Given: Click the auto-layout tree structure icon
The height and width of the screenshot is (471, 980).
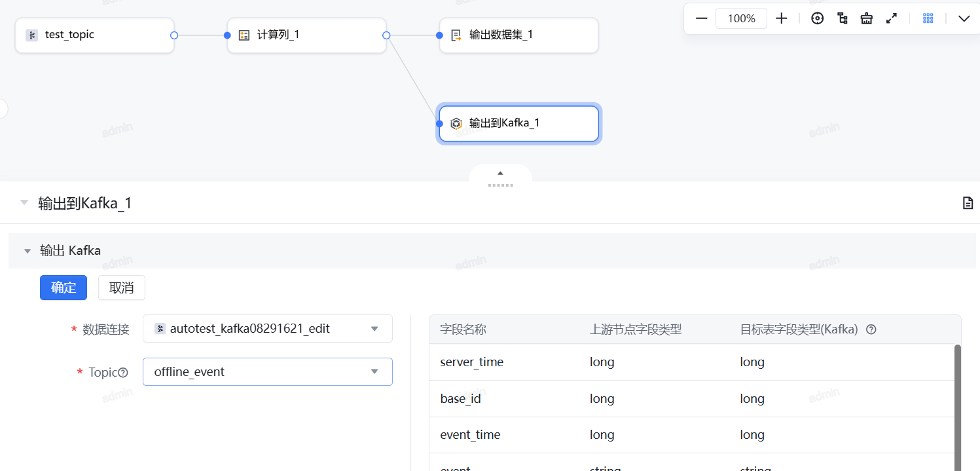Looking at the screenshot, I should point(843,18).
